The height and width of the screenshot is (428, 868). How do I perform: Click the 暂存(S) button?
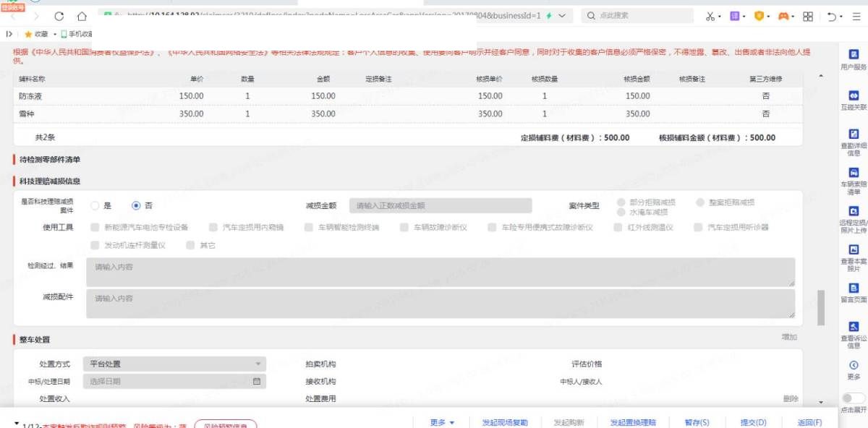(697, 422)
